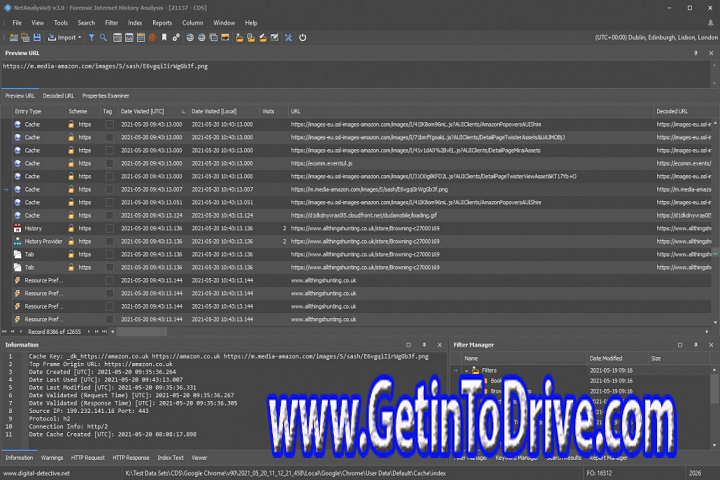The width and height of the screenshot is (720, 480).
Task: Tick the Tag checkbox for ecomm.events/l.js row
Action: 109,163
